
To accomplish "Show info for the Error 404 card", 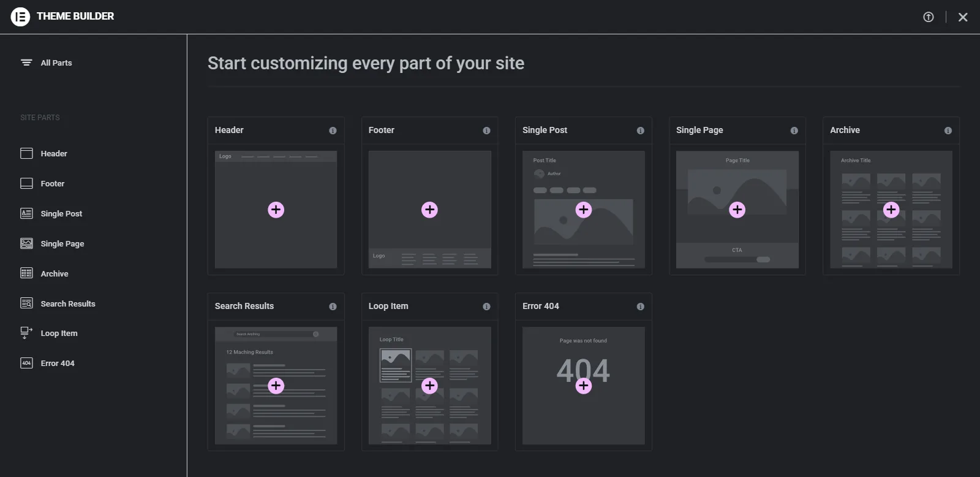I will pos(640,307).
